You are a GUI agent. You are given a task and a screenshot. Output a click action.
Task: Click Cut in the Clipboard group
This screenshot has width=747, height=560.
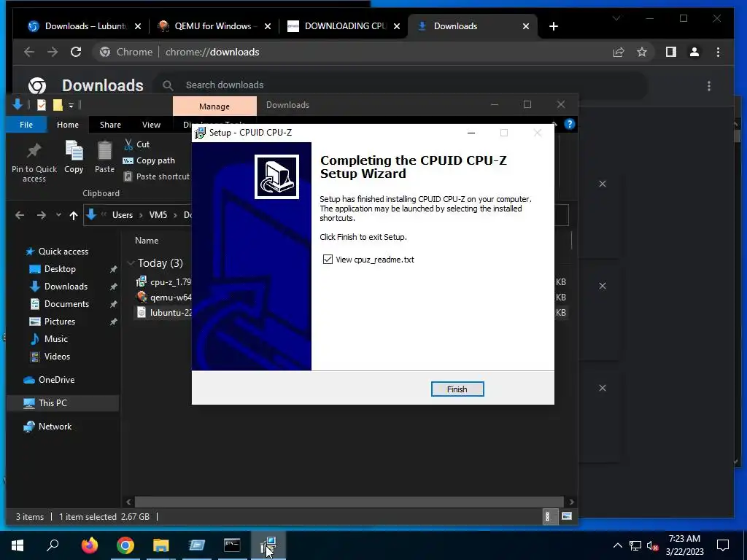coord(136,144)
